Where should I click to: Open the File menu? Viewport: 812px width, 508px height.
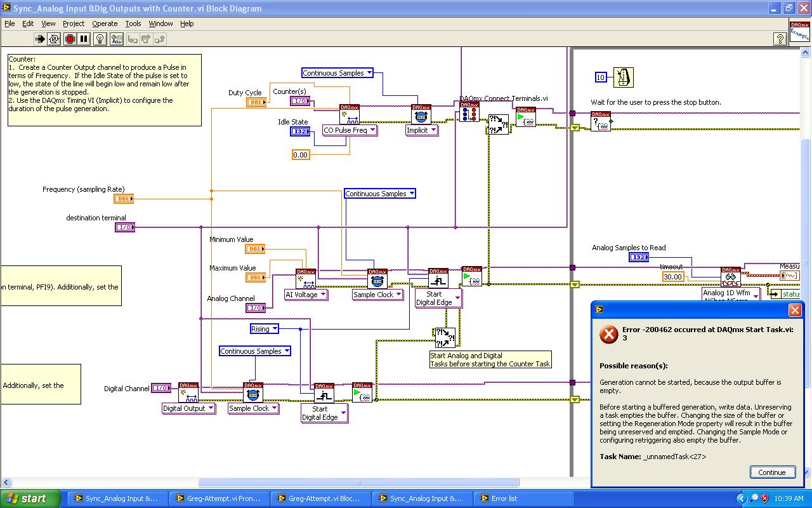tap(10, 23)
